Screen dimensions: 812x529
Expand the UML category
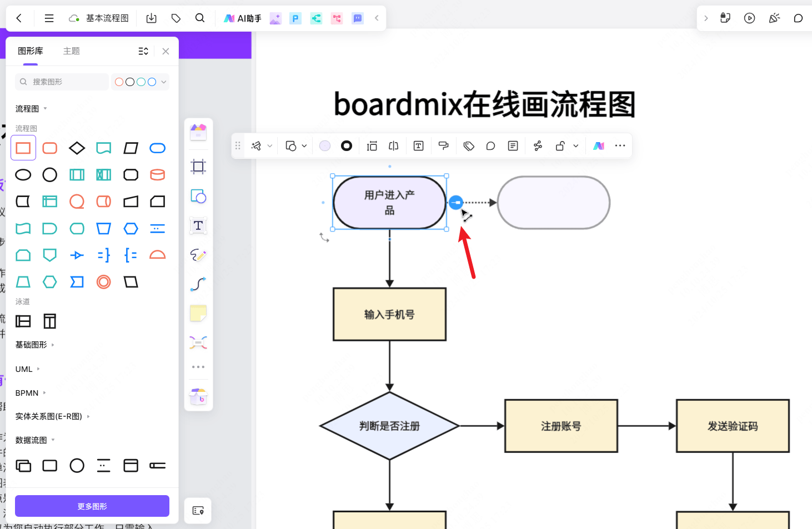tap(27, 369)
